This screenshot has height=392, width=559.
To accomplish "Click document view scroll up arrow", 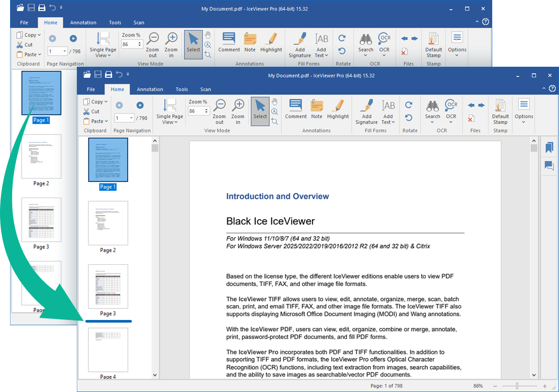I will pos(534,140).
